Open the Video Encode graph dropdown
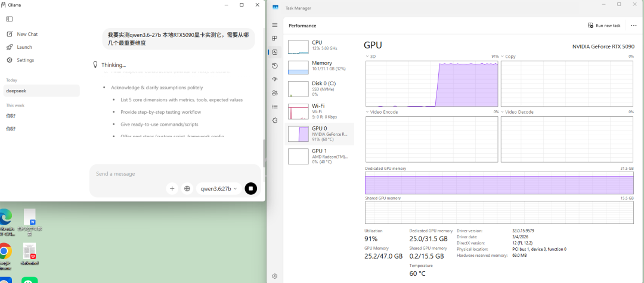 point(381,112)
